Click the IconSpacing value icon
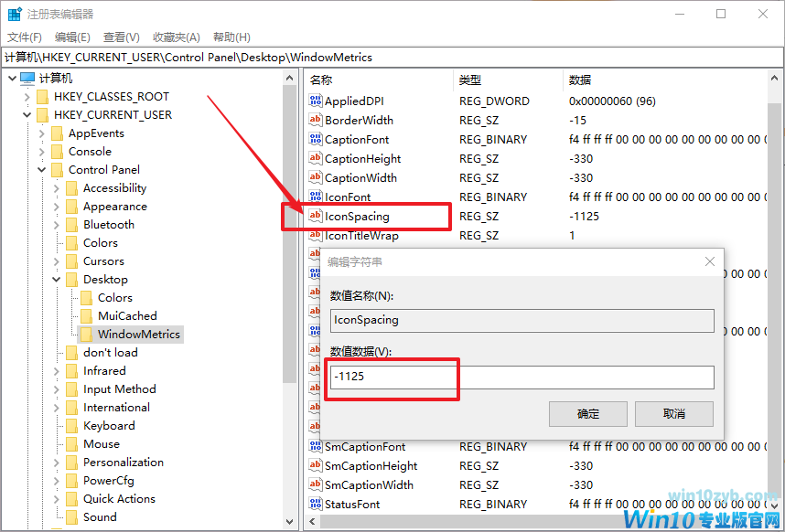 pos(316,217)
